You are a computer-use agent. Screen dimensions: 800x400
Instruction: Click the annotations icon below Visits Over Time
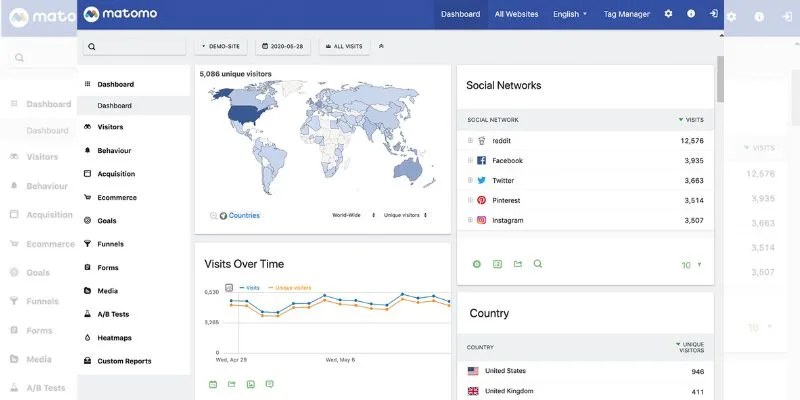pos(269,384)
